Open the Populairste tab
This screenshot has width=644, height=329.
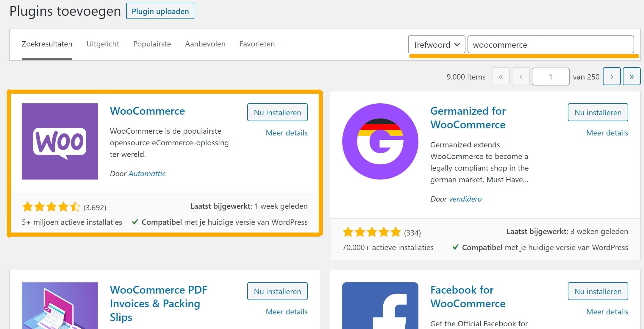152,44
